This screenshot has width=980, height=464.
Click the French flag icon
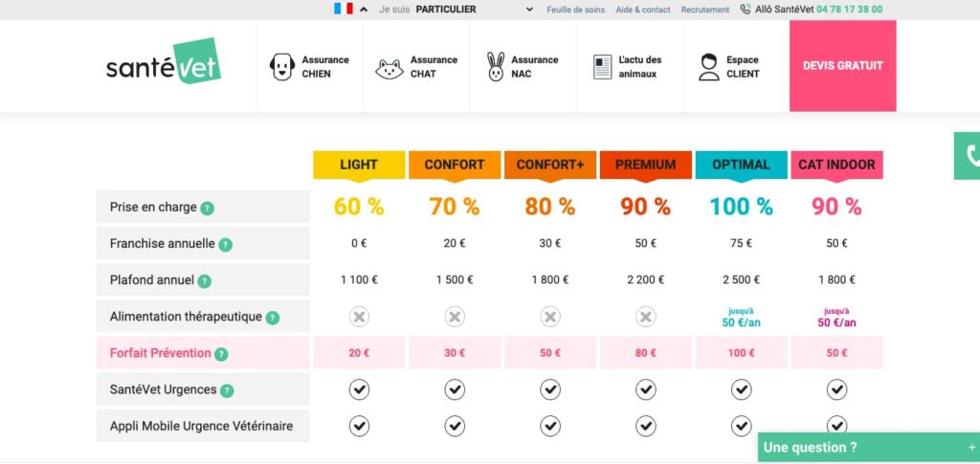[x=344, y=9]
